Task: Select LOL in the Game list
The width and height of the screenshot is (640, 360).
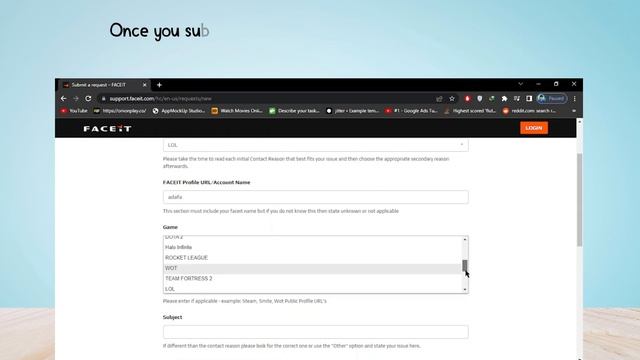Action: tap(312, 289)
